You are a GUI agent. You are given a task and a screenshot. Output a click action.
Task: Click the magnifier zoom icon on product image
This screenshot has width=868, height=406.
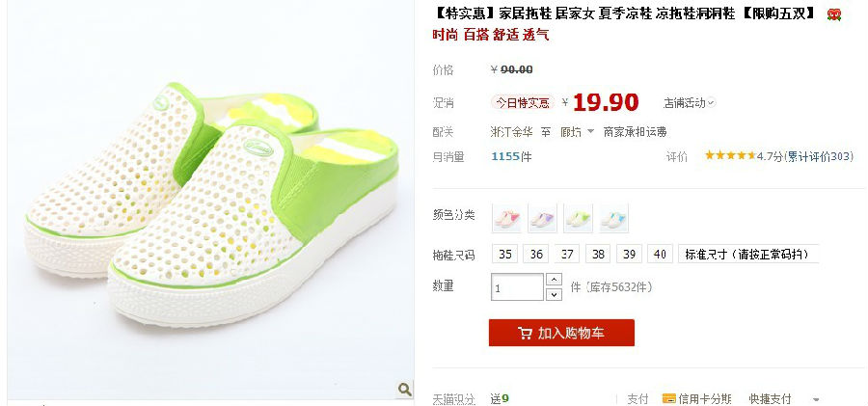pos(405,389)
